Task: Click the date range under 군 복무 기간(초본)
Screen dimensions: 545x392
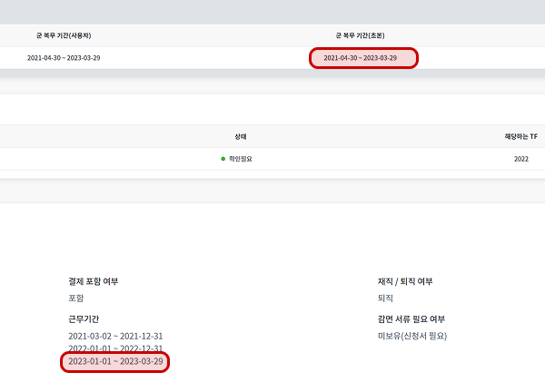Action: (360, 58)
